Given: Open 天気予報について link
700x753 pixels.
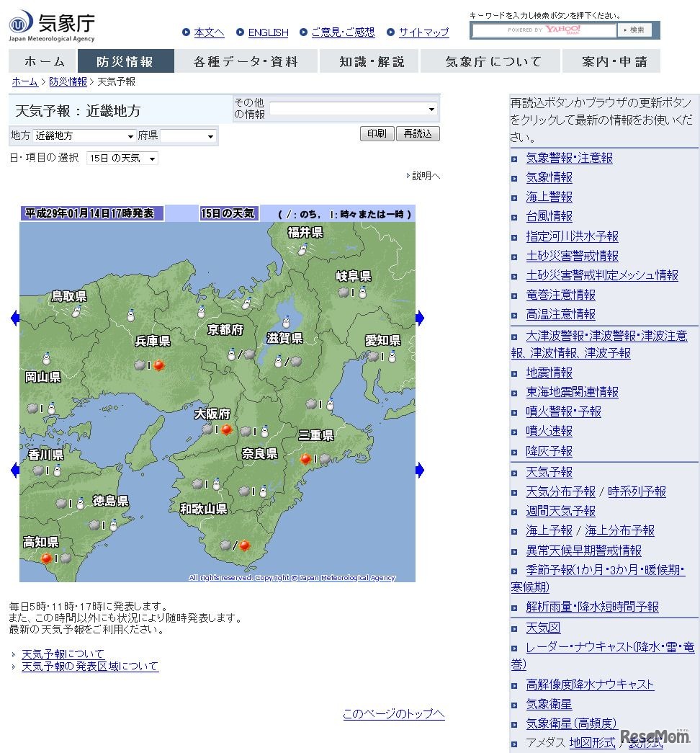Looking at the screenshot, I should click(x=63, y=654).
